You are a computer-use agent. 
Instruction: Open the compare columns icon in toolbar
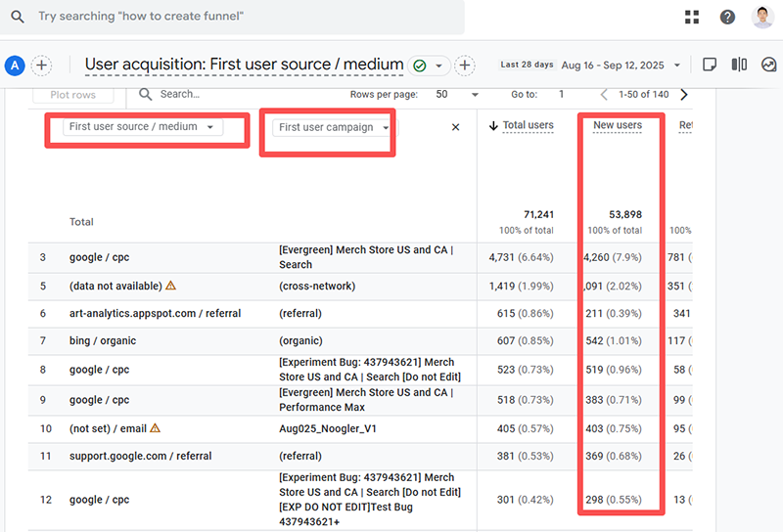tap(740, 65)
